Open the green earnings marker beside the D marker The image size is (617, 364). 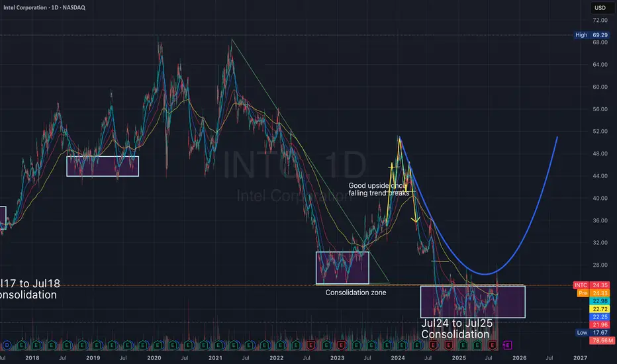22,345
